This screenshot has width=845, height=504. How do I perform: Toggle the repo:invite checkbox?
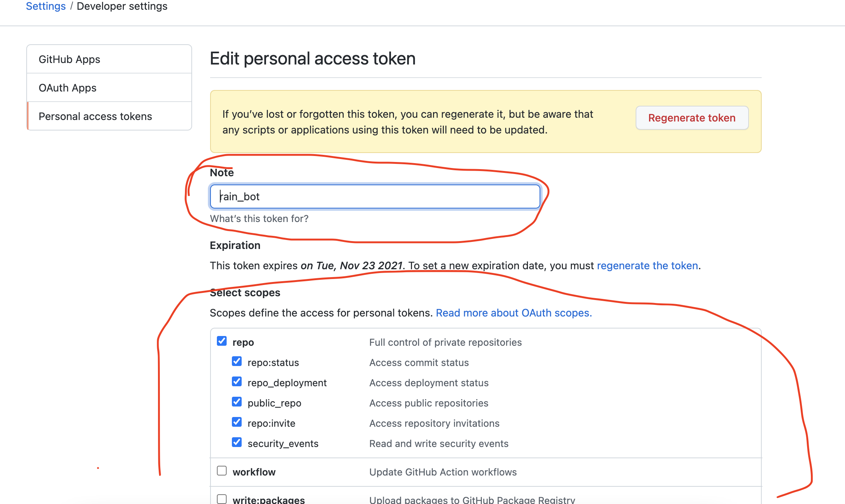(x=237, y=422)
